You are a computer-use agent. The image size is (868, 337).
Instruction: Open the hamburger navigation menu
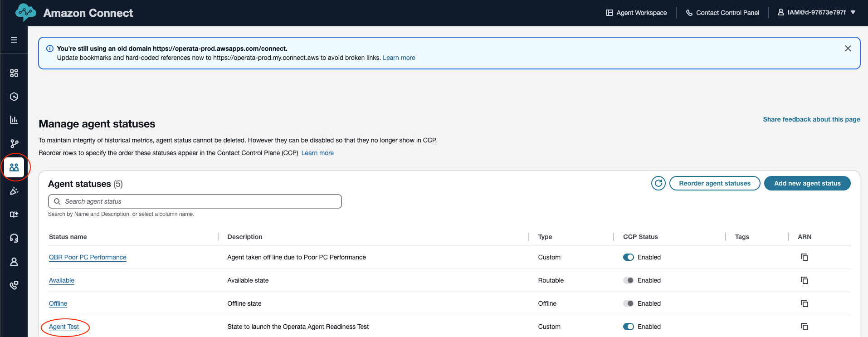[x=14, y=40]
